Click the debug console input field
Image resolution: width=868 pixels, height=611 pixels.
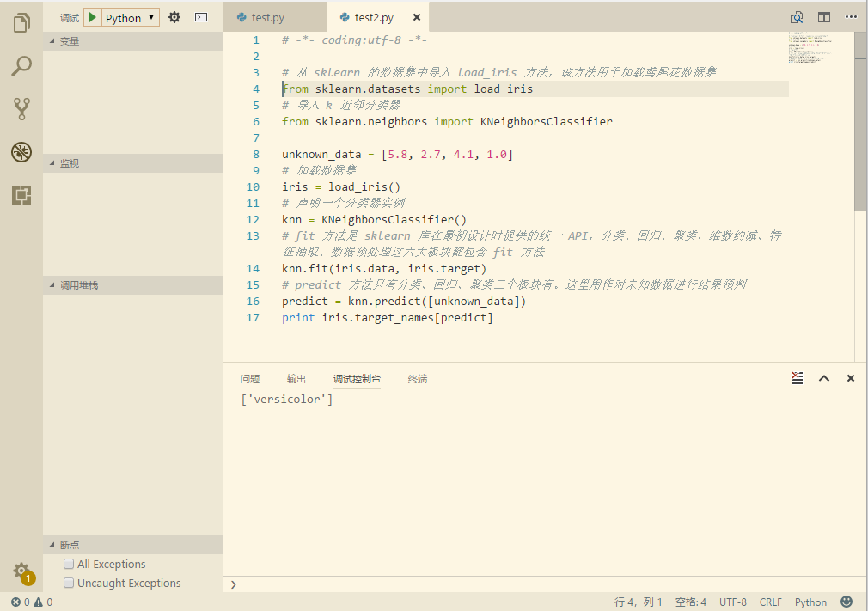545,584
